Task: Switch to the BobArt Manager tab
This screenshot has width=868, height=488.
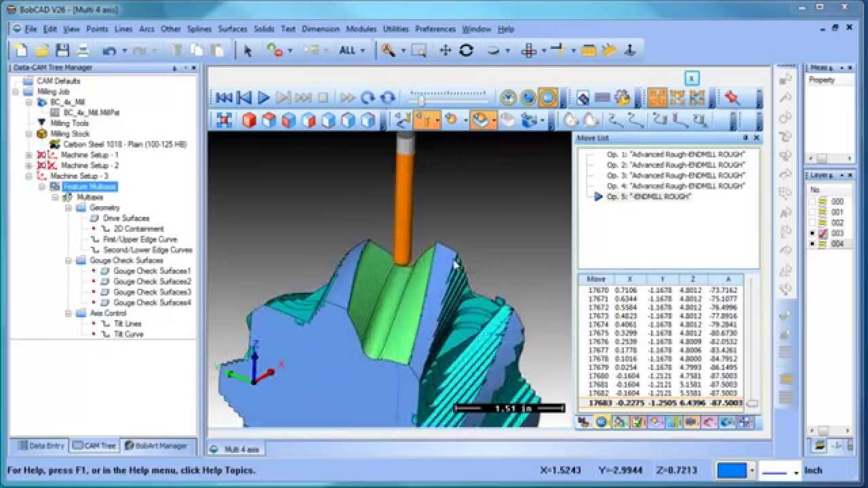Action: [x=155, y=445]
